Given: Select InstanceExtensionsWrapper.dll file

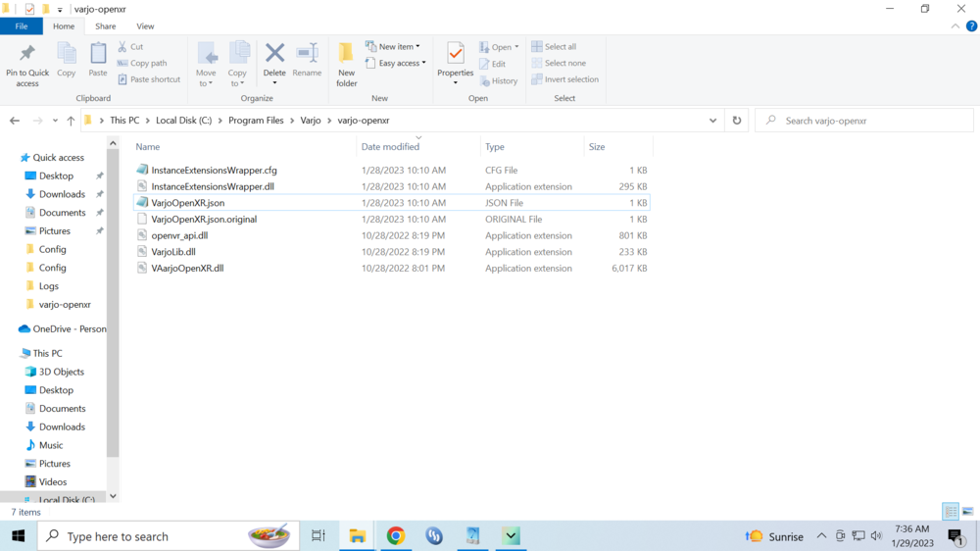Looking at the screenshot, I should coord(213,186).
